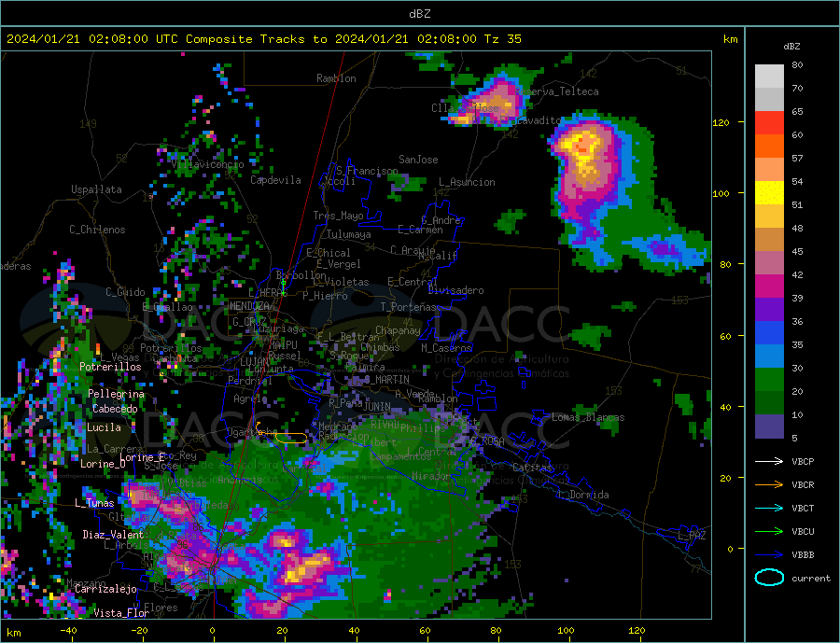
Task: Click the green VBCU arrow legend icon
Action: coord(769,532)
